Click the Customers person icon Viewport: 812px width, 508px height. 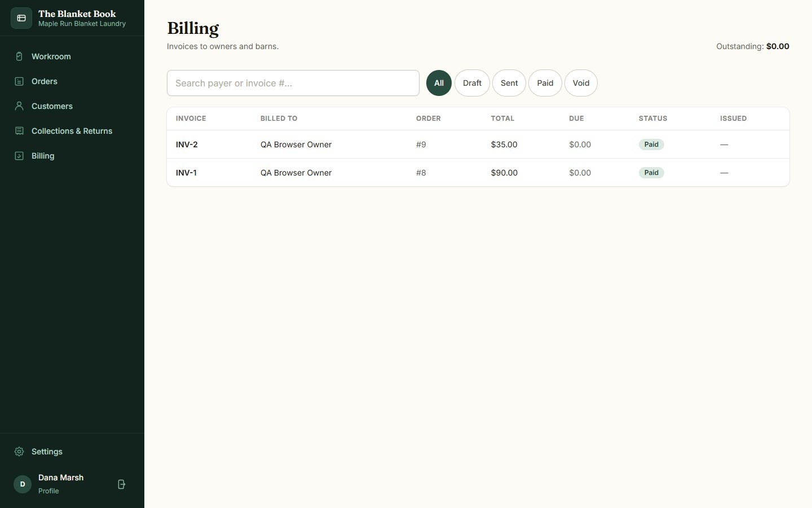point(19,106)
